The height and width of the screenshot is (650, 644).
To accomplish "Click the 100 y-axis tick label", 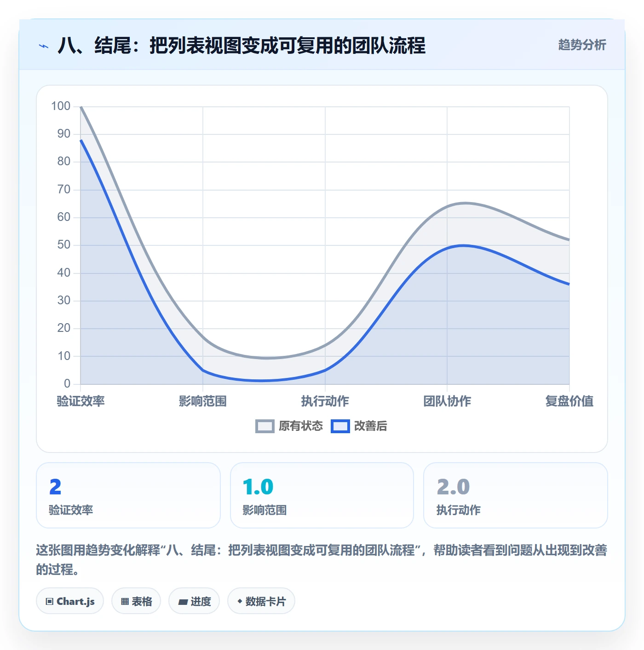I will [61, 106].
